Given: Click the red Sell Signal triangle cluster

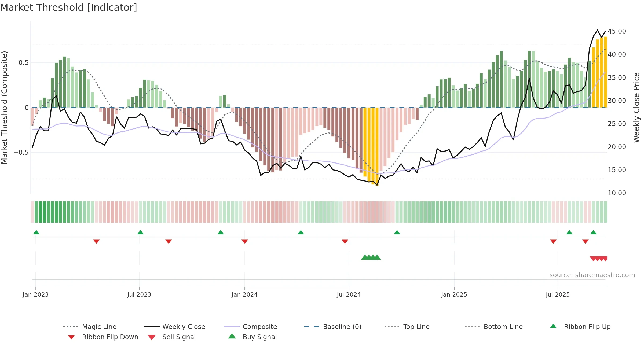Looking at the screenshot, I should coord(598,259).
